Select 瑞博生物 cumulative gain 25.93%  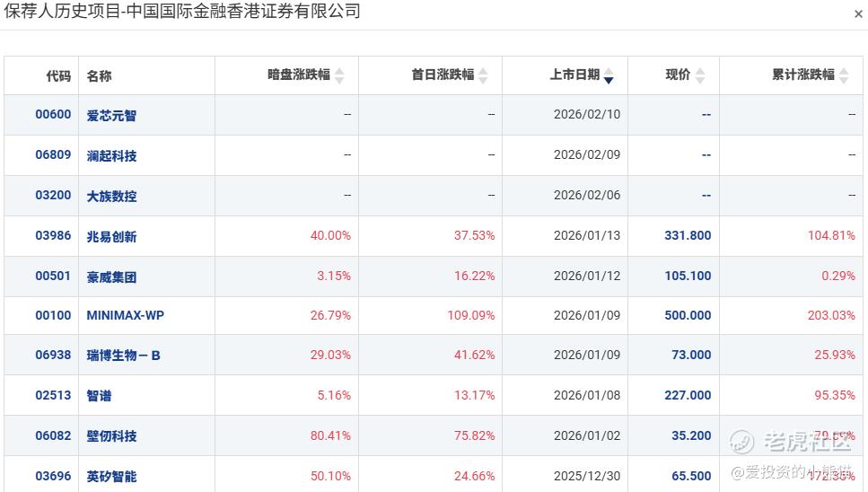(x=835, y=356)
